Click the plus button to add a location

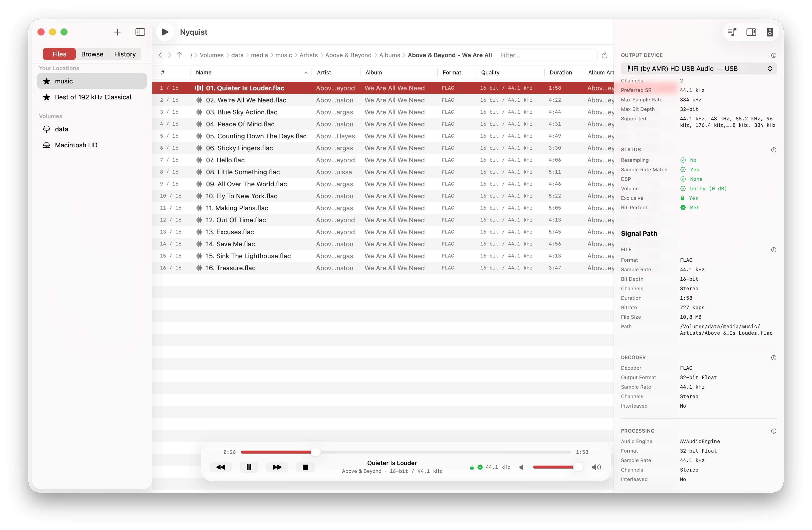point(117,32)
